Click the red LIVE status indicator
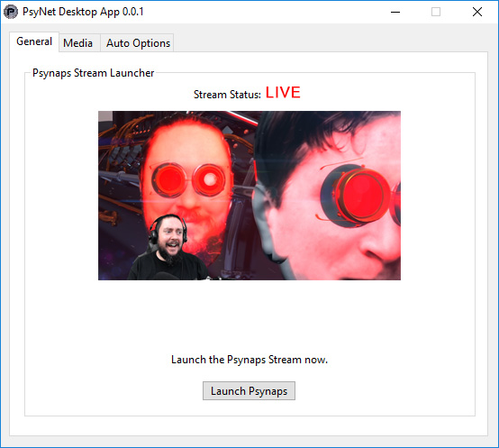 (283, 93)
